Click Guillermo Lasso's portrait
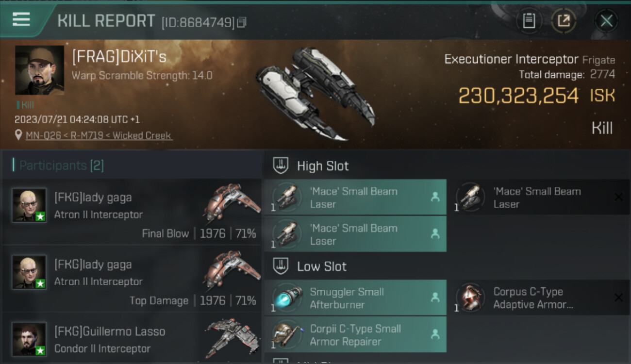Screen dimensions: 631x364 pyautogui.click(x=29, y=338)
